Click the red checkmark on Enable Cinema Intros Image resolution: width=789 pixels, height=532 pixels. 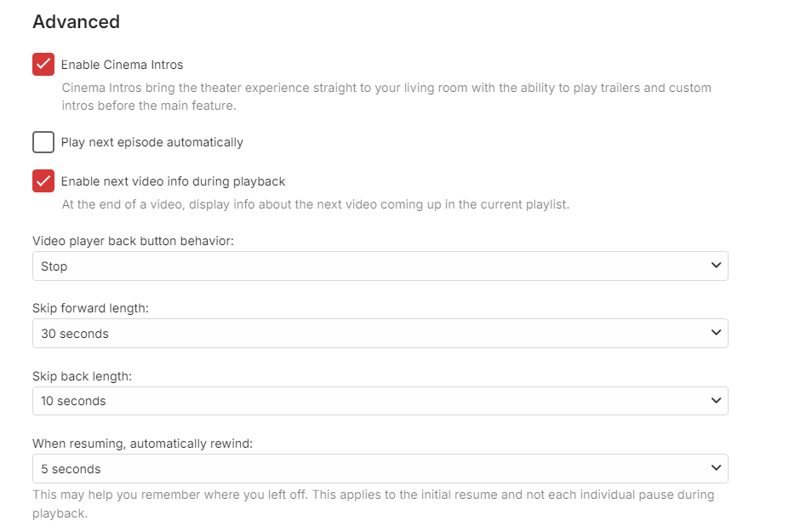(x=43, y=64)
